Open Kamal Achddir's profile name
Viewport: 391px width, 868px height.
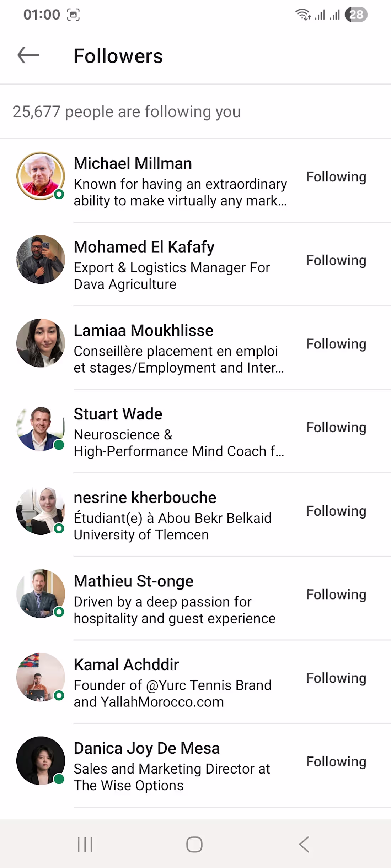(126, 664)
